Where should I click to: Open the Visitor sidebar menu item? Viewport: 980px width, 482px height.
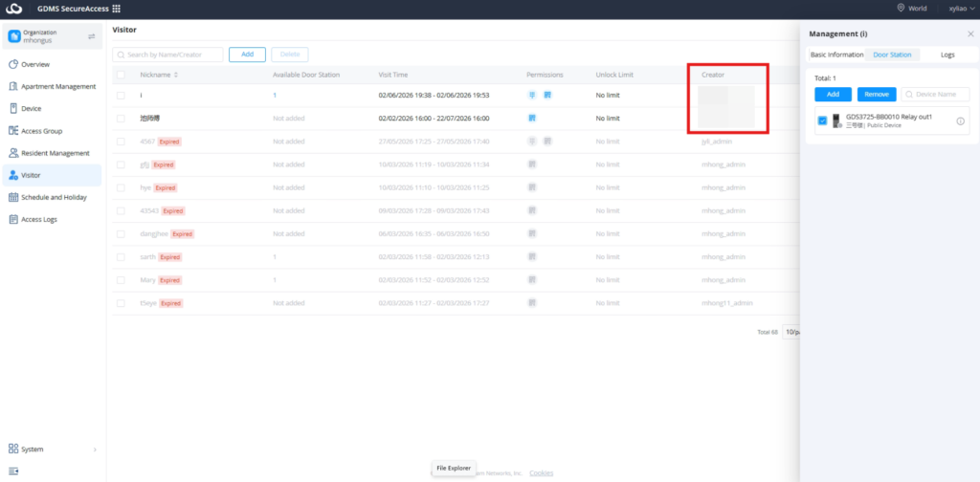52,175
